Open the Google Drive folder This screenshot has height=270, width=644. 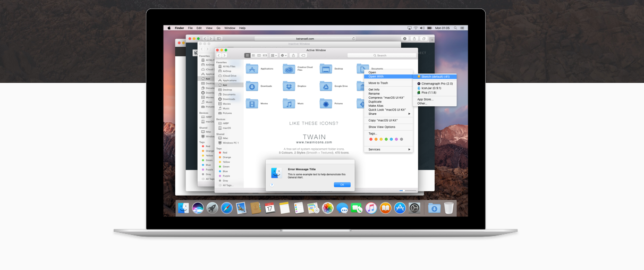click(x=326, y=86)
